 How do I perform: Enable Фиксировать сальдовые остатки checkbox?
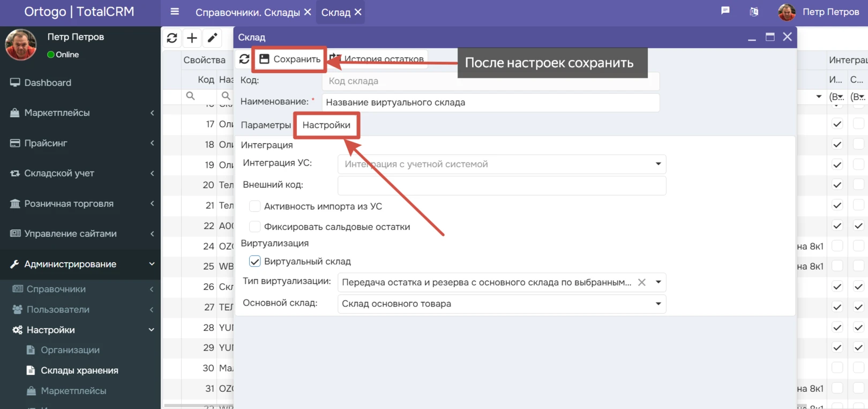[255, 227]
